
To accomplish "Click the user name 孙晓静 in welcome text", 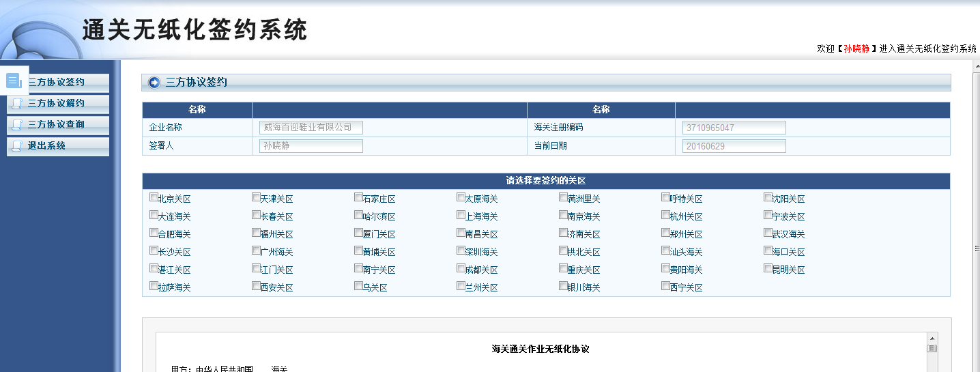I will [x=856, y=48].
